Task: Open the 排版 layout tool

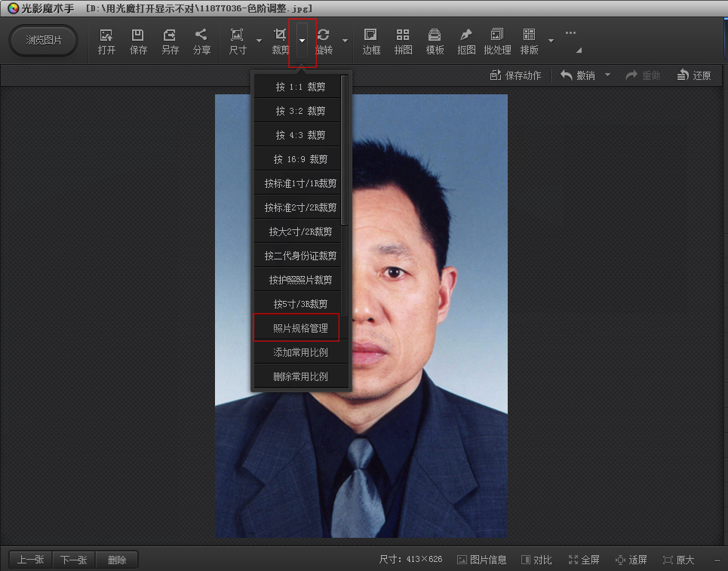Action: pyautogui.click(x=530, y=41)
